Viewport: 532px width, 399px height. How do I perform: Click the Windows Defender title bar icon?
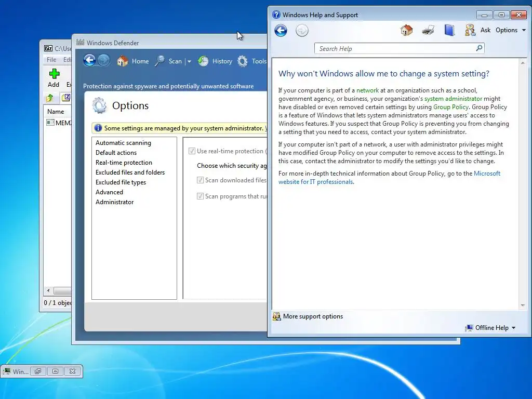(x=80, y=43)
